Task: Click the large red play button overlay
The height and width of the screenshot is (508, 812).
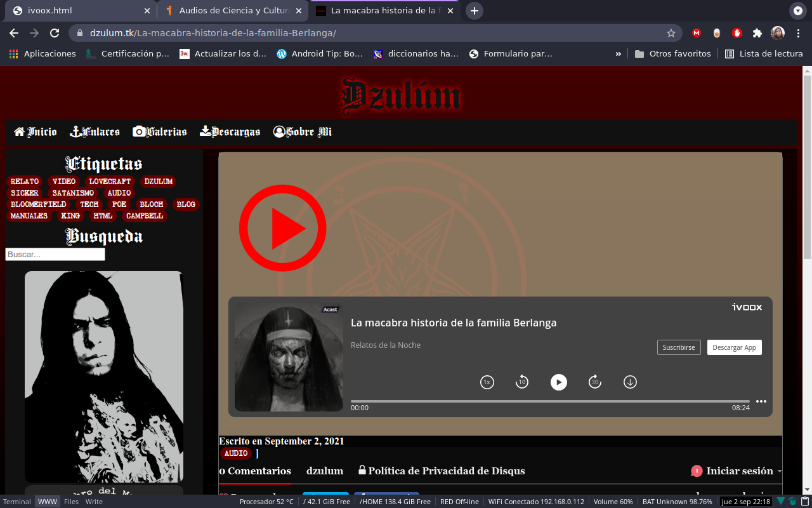Action: coord(282,227)
